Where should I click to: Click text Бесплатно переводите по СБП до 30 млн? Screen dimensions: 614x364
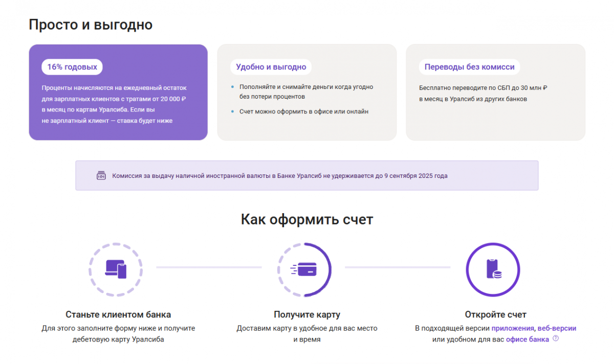(483, 87)
